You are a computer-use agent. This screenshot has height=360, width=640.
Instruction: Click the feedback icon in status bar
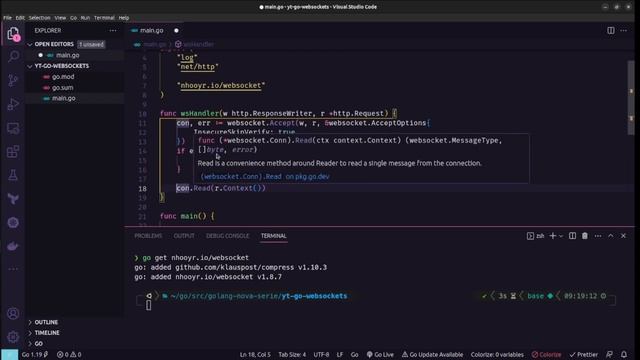[609, 355]
